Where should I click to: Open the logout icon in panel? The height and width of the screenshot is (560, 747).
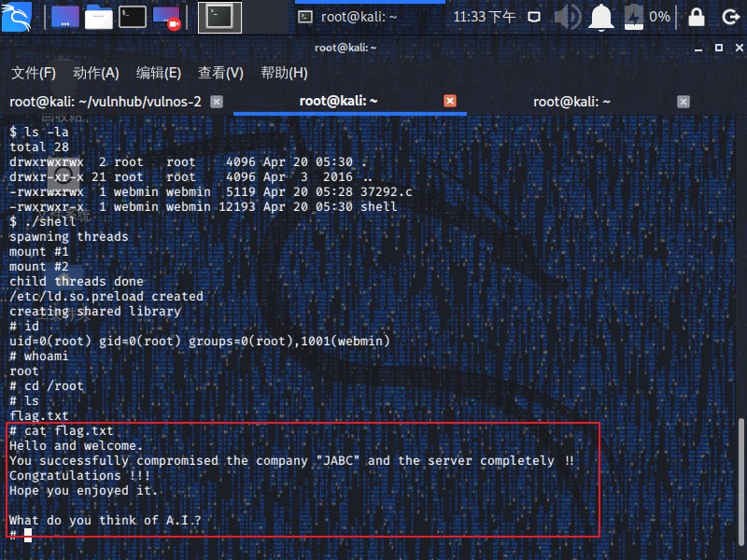730,18
